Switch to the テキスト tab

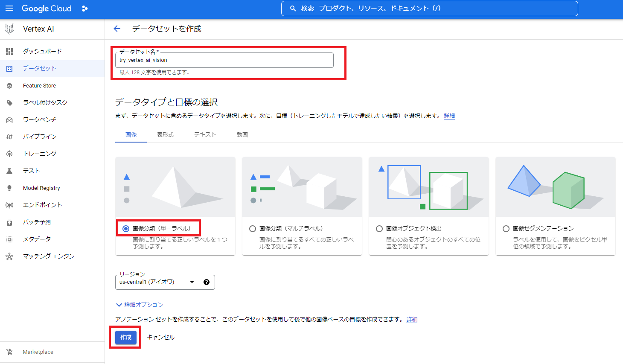205,134
